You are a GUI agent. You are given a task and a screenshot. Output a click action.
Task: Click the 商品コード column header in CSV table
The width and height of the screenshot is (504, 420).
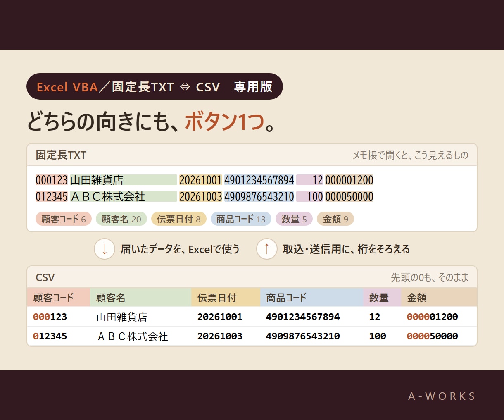pyautogui.click(x=312, y=297)
